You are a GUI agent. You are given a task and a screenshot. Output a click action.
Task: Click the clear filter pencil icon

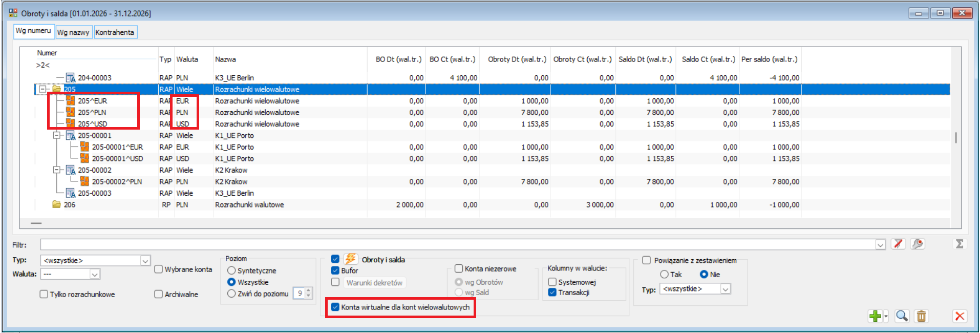click(898, 244)
